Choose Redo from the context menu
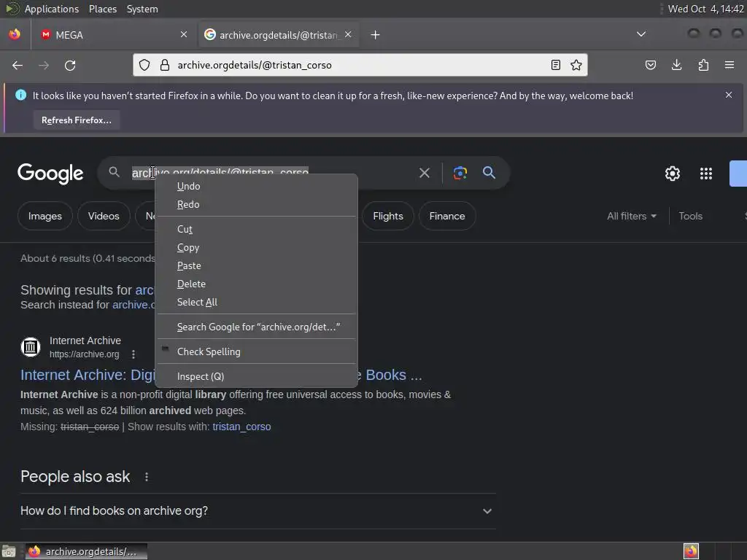 click(256, 204)
